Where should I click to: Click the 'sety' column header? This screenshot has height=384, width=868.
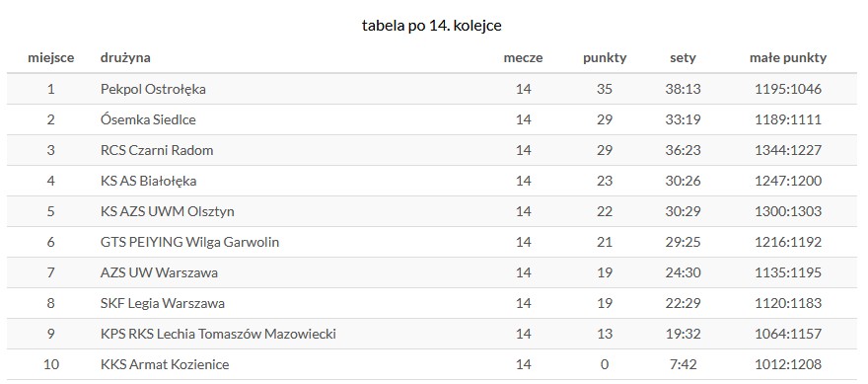tap(683, 57)
